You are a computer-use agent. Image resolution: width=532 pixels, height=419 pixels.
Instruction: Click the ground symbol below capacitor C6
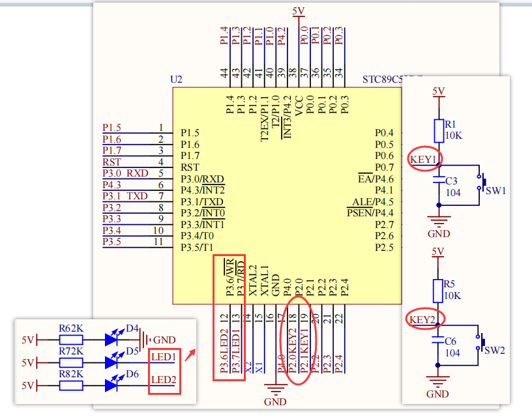(437, 382)
